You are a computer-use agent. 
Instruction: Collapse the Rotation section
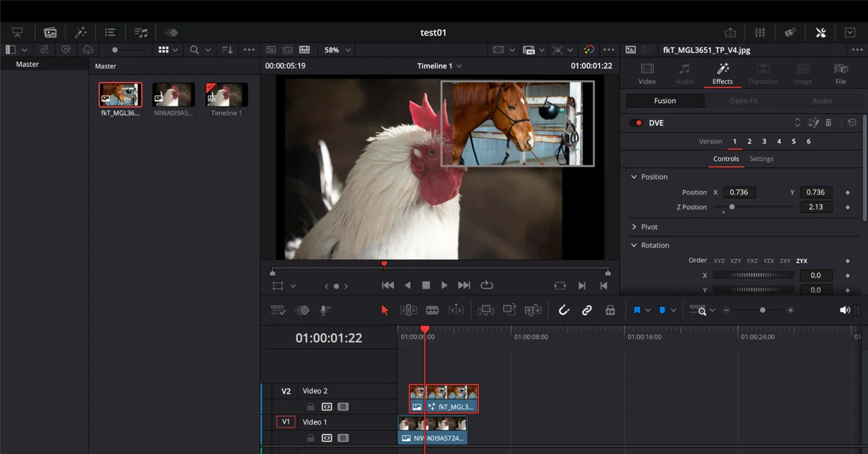click(634, 245)
